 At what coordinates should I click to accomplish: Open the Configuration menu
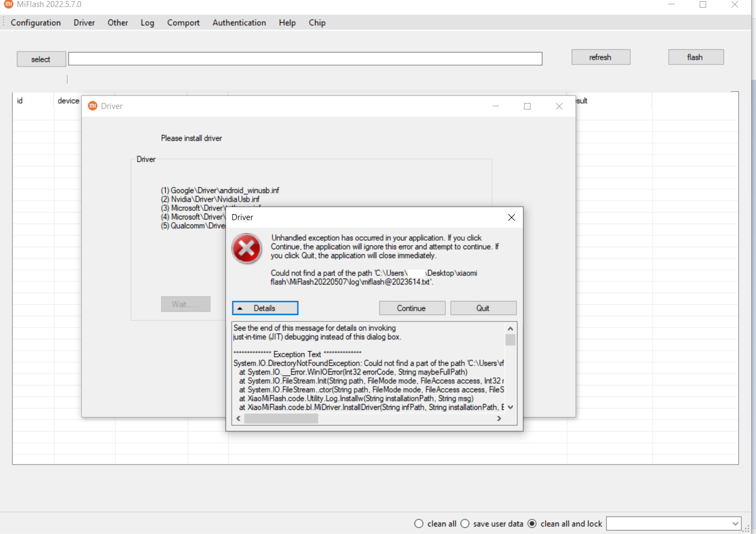[x=36, y=23]
